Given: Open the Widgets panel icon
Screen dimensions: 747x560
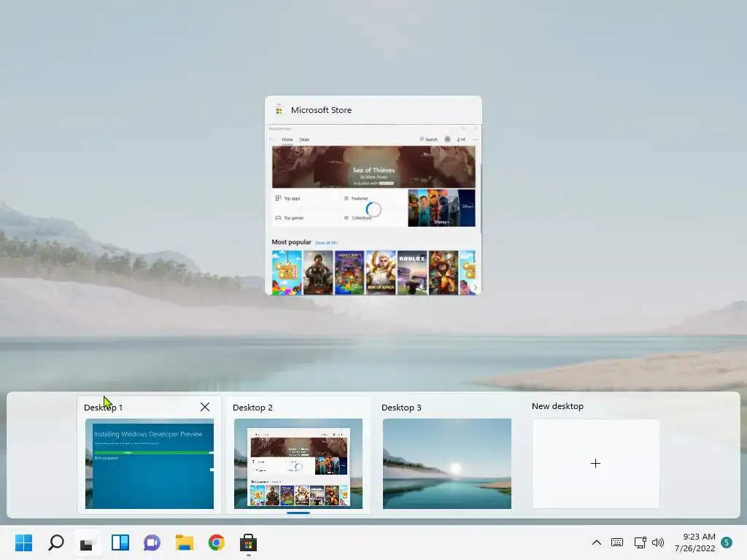Looking at the screenshot, I should tap(120, 542).
